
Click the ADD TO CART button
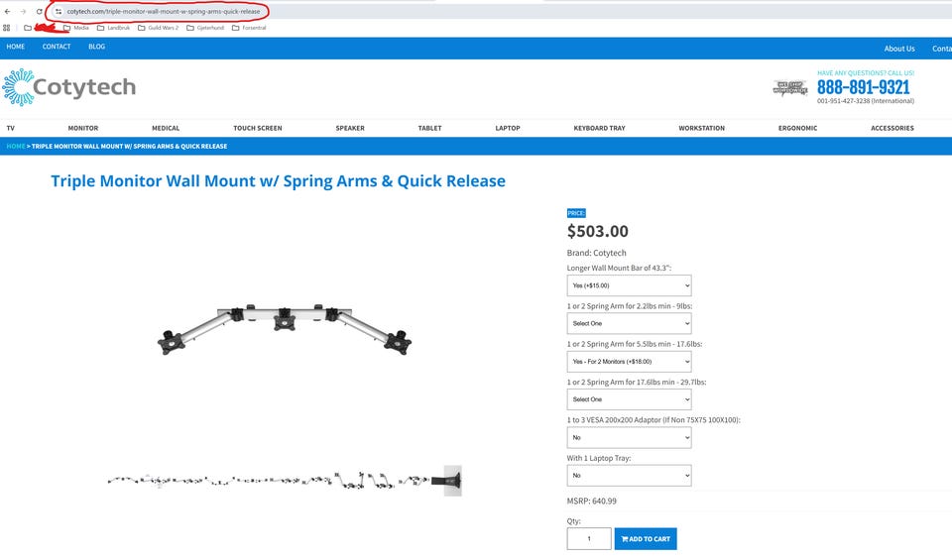pos(646,539)
